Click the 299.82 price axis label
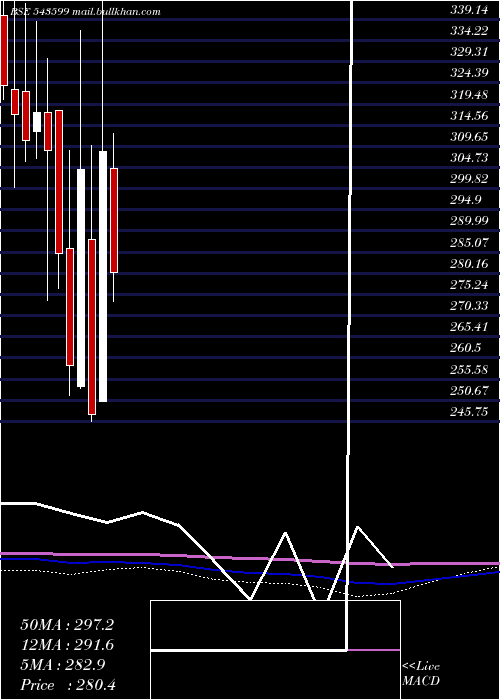Image resolution: width=500 pixels, height=700 pixels. click(469, 179)
